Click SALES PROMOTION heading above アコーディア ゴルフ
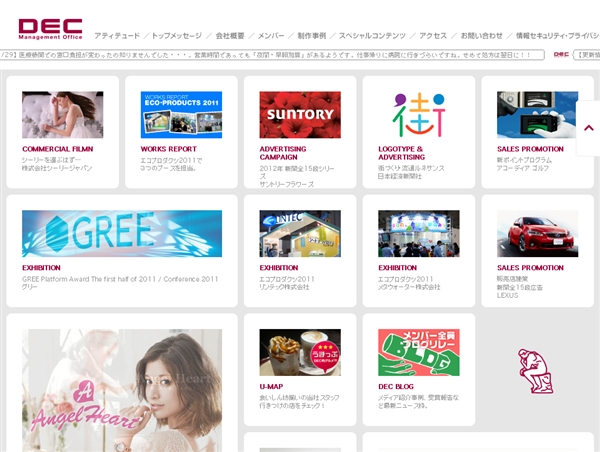Viewport: 600px width, 452px height. point(530,149)
